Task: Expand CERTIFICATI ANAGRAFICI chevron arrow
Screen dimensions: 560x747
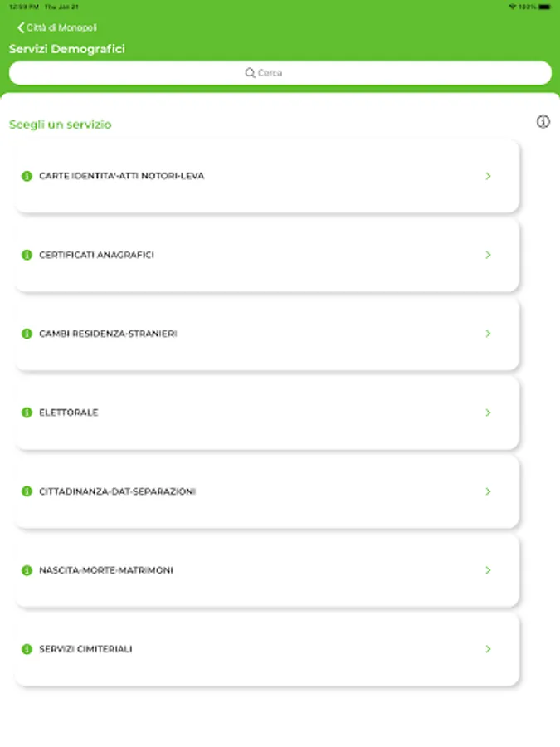Action: pos(489,255)
